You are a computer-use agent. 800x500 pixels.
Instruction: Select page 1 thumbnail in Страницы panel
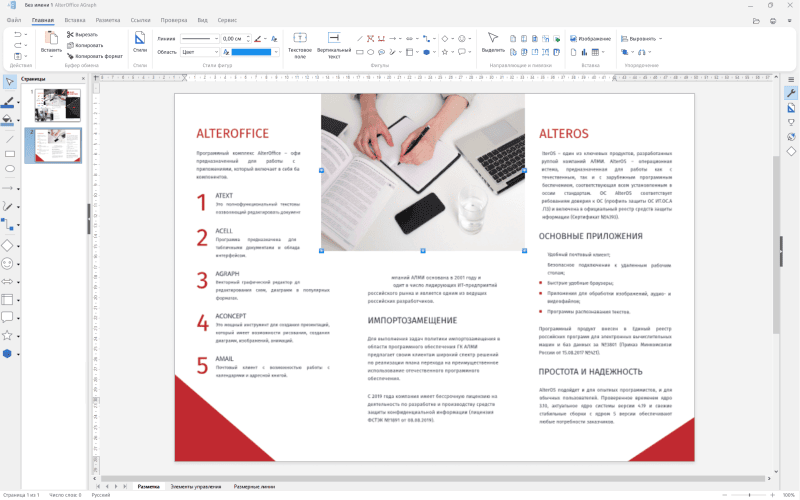(58, 105)
